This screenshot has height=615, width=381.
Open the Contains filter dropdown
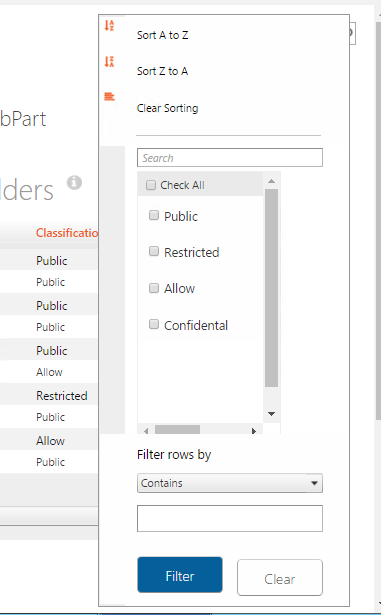(230, 483)
